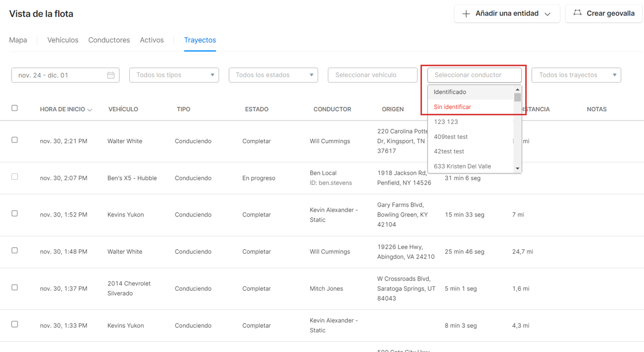Click the VEHÍCULO column header

(123, 109)
